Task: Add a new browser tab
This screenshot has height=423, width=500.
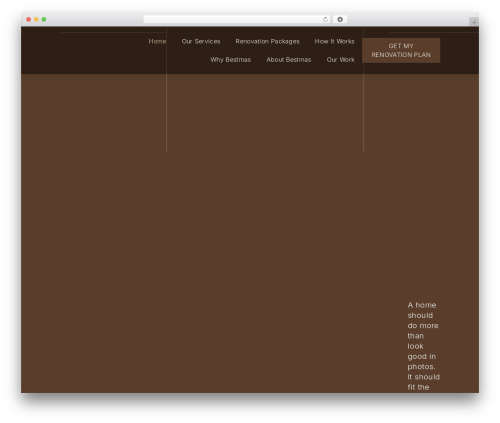Action: [474, 22]
